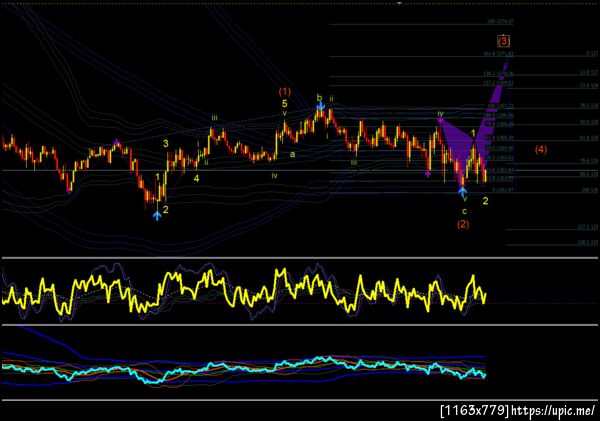The width and height of the screenshot is (600, 421).
Task: Click the yellow 3 wave label
Action: pyautogui.click(x=166, y=144)
